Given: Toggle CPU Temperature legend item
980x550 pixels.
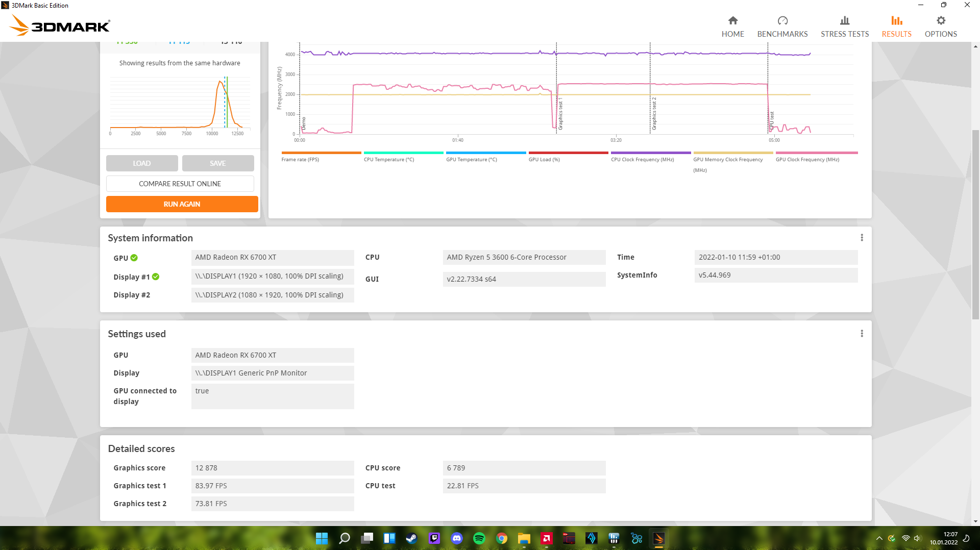Looking at the screenshot, I should pyautogui.click(x=403, y=157).
